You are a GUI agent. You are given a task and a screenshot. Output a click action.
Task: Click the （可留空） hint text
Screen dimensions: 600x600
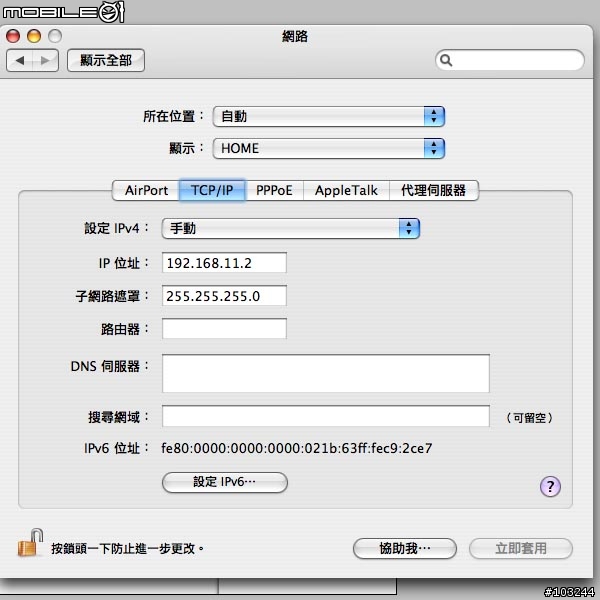pyautogui.click(x=529, y=417)
